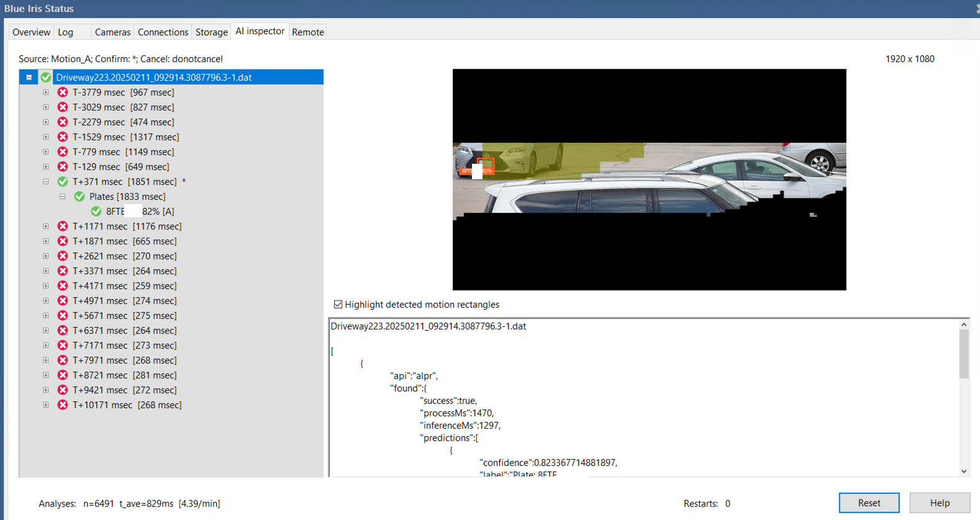The width and height of the screenshot is (980, 520).
Task: Click green check icon beside 8FTE 82% result
Action: tap(96, 212)
